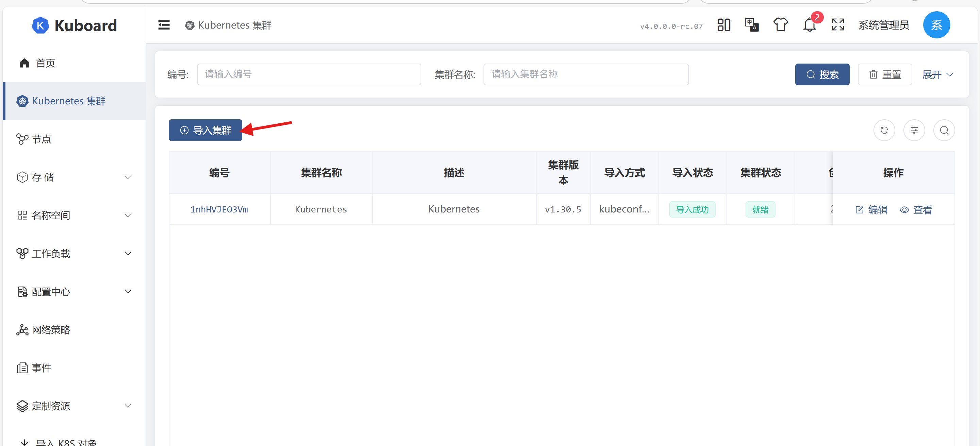Viewport: 980px width, 446px height.
Task: Toggle fullscreen mode icon
Action: point(838,25)
